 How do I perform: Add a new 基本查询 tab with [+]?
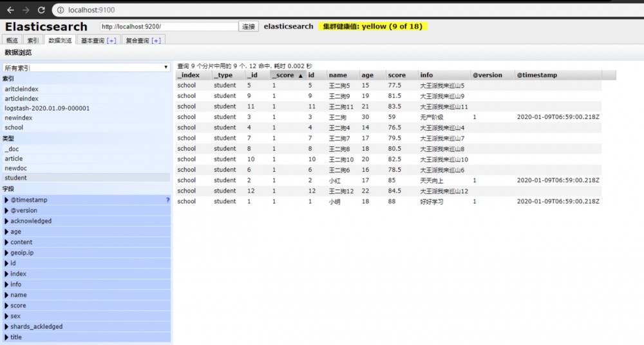click(x=111, y=41)
